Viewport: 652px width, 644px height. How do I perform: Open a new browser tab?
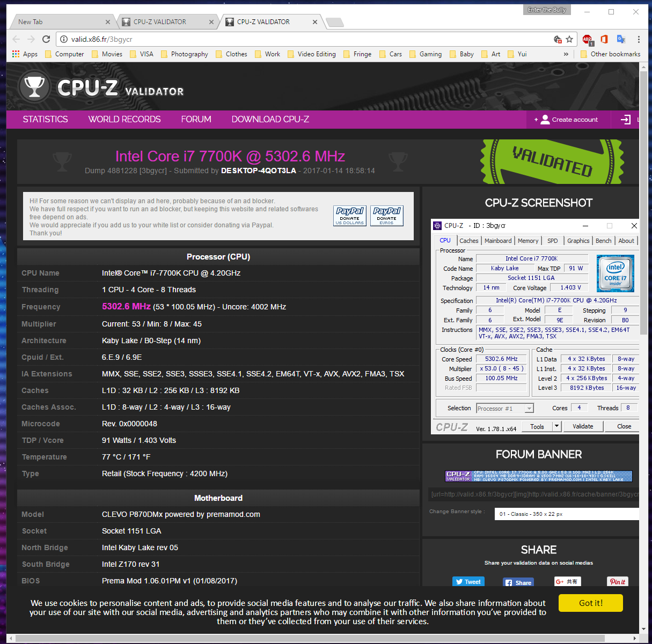[334, 22]
